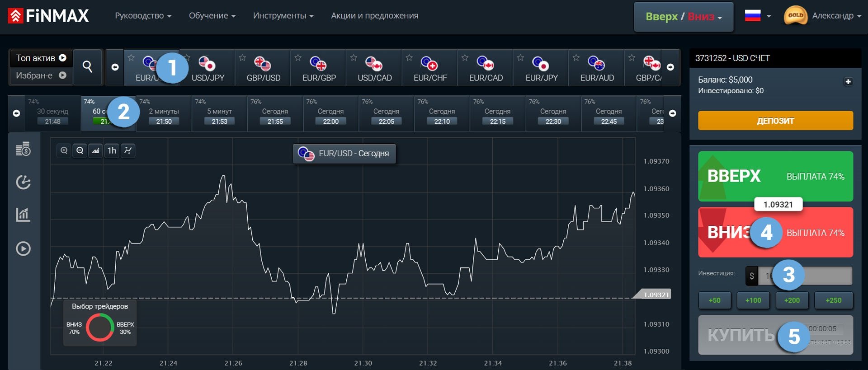Add +100 to investment
The image size is (868, 370).
pos(753,300)
